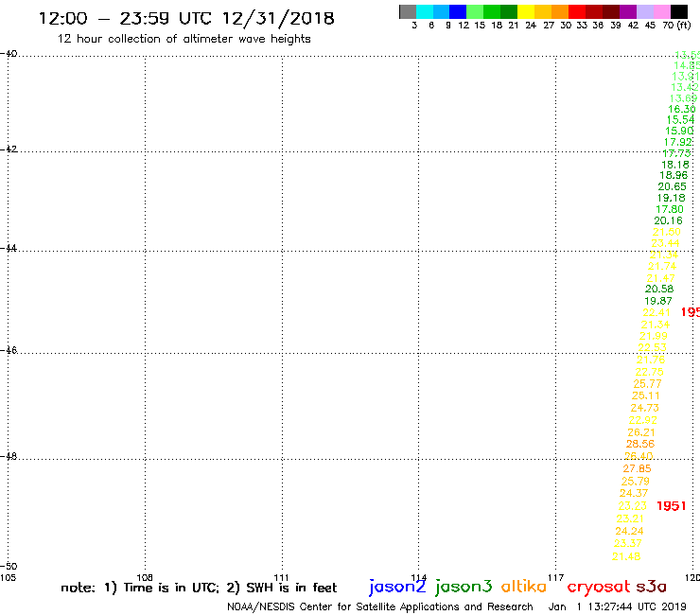Click the value 26.40 on the track
The width and height of the screenshot is (700, 615).
pos(639,456)
